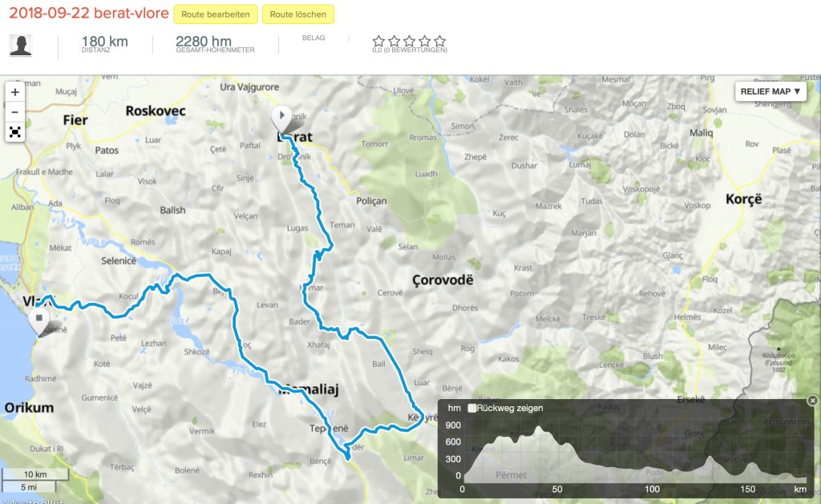
Task: Open the Relief Map layer dropdown
Action: point(770,91)
